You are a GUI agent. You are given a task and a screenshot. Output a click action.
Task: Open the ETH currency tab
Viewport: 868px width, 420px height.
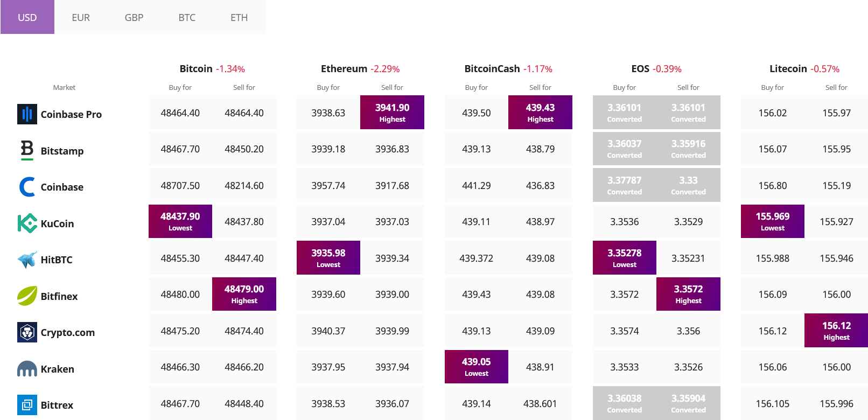click(239, 17)
